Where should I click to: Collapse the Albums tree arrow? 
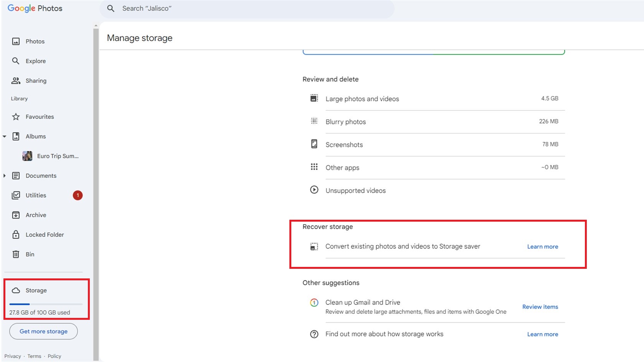pos(5,137)
